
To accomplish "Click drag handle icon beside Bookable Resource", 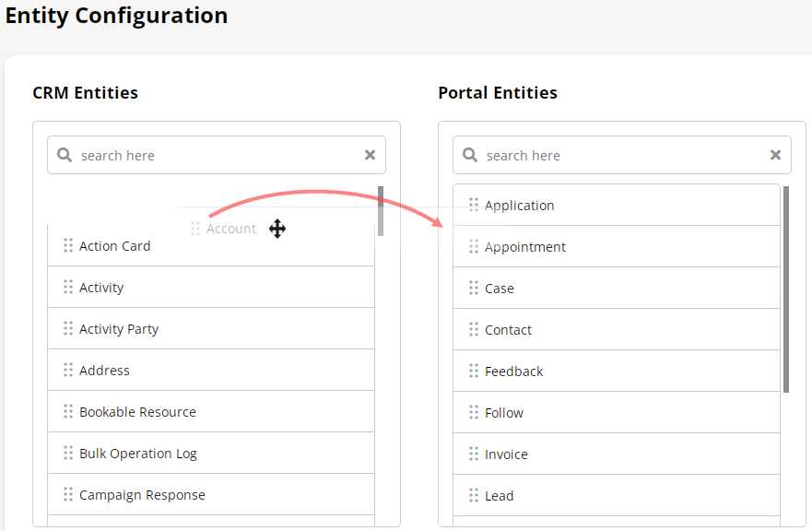I will click(68, 411).
